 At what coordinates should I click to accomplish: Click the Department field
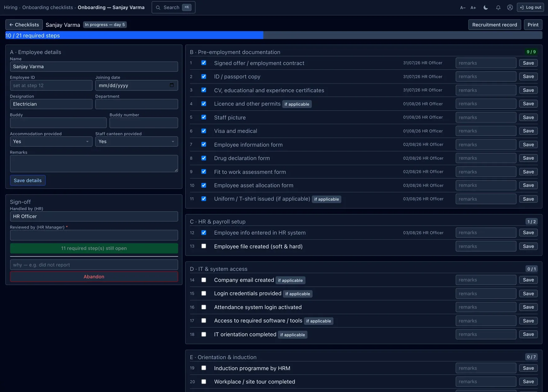click(x=137, y=104)
